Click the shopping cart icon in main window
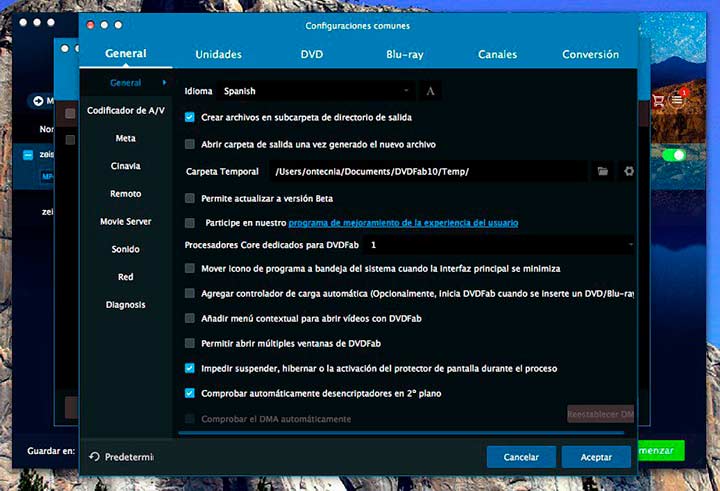 point(658,100)
